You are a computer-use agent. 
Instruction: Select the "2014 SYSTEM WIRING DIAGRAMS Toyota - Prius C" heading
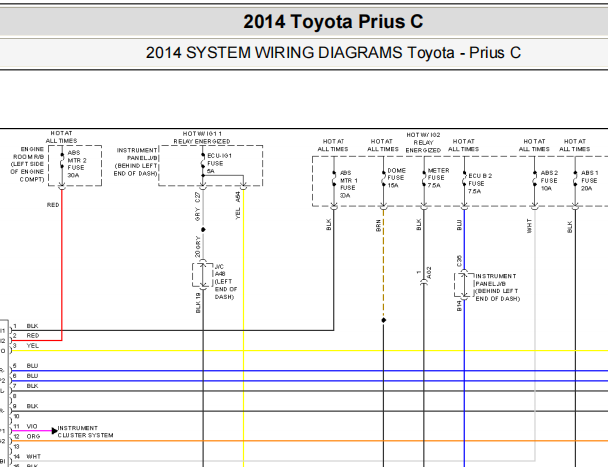click(x=333, y=53)
